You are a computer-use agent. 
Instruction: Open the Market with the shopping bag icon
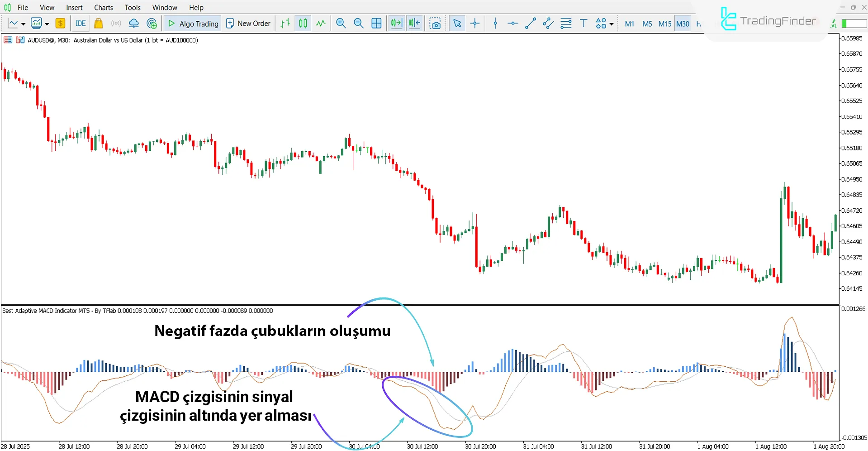[x=99, y=23]
